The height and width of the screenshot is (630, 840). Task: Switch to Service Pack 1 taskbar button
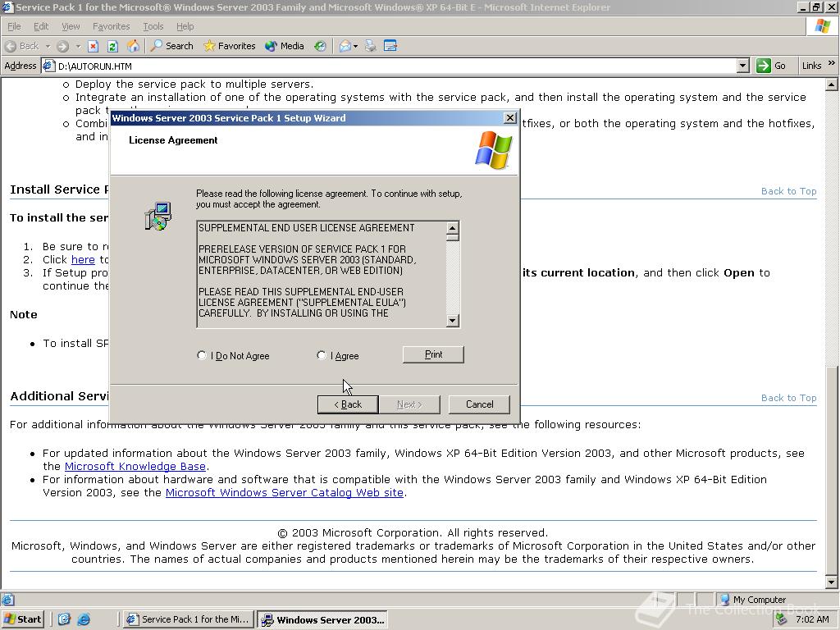coord(188,619)
